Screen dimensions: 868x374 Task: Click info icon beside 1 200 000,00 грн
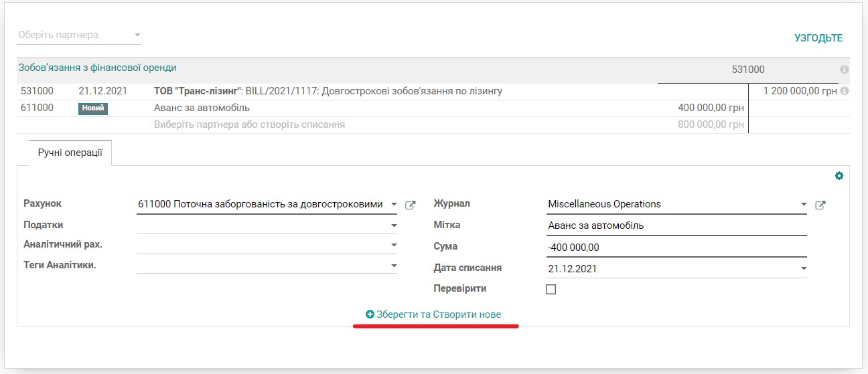click(844, 91)
